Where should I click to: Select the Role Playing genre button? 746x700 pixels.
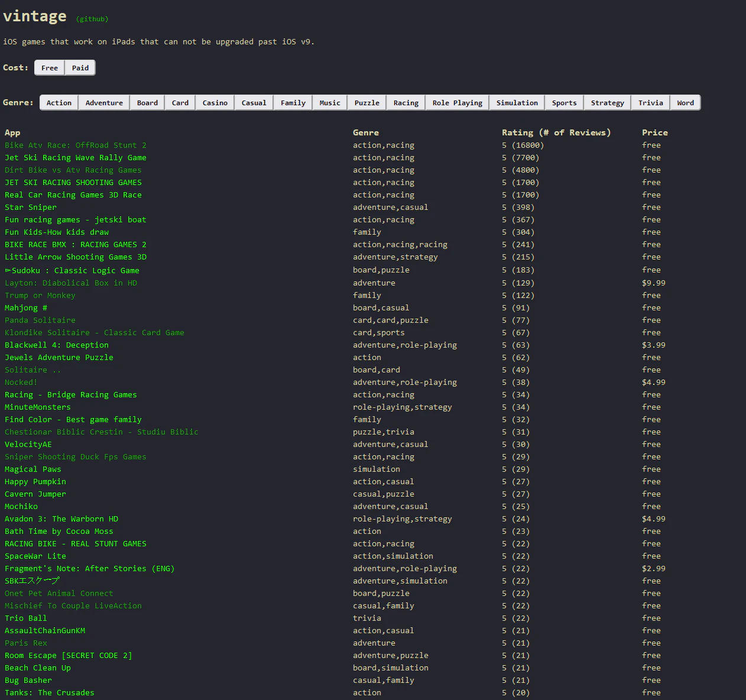click(x=458, y=103)
